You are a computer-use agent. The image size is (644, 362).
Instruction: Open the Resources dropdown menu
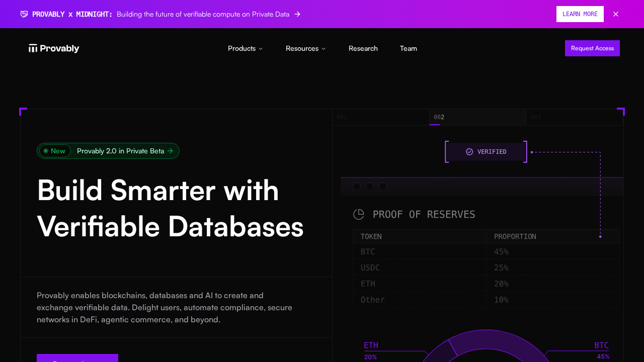pyautogui.click(x=305, y=48)
